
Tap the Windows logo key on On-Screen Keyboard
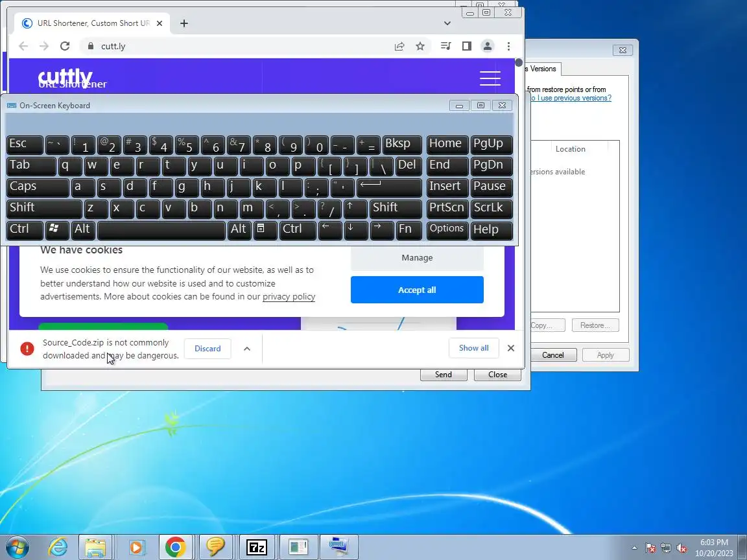click(57, 230)
